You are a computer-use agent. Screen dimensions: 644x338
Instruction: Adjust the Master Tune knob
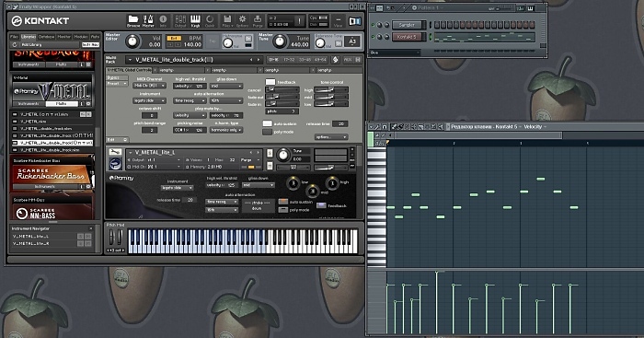pos(280,41)
